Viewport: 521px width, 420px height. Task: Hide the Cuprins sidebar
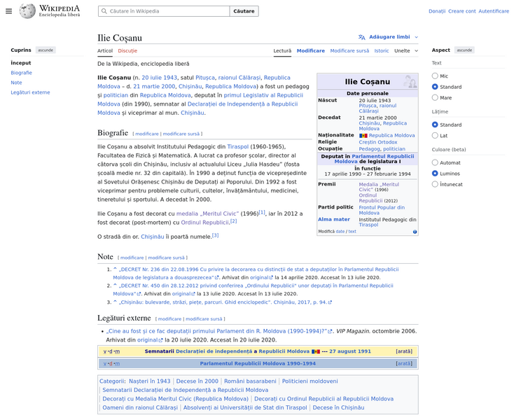click(46, 50)
